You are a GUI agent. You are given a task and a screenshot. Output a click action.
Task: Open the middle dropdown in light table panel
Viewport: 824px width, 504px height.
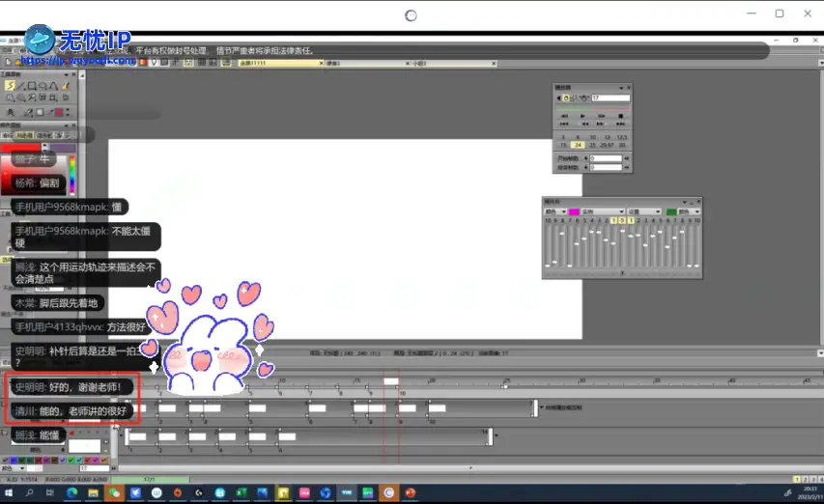602,211
